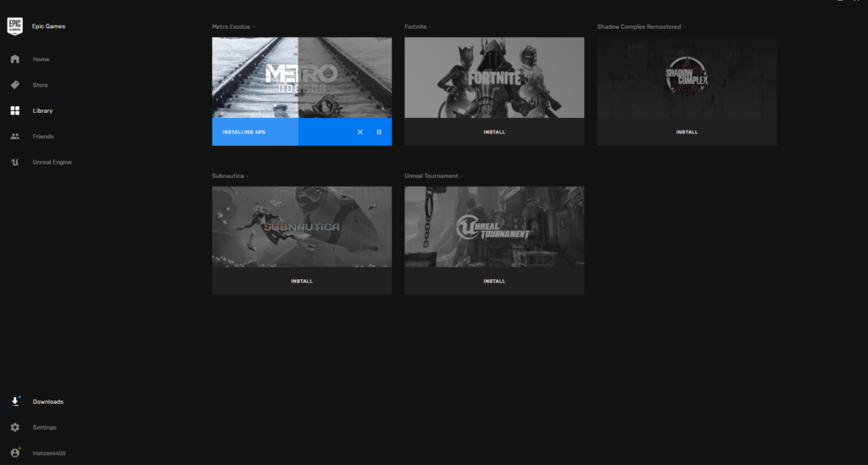Click the Downloads arrow icon

point(14,401)
